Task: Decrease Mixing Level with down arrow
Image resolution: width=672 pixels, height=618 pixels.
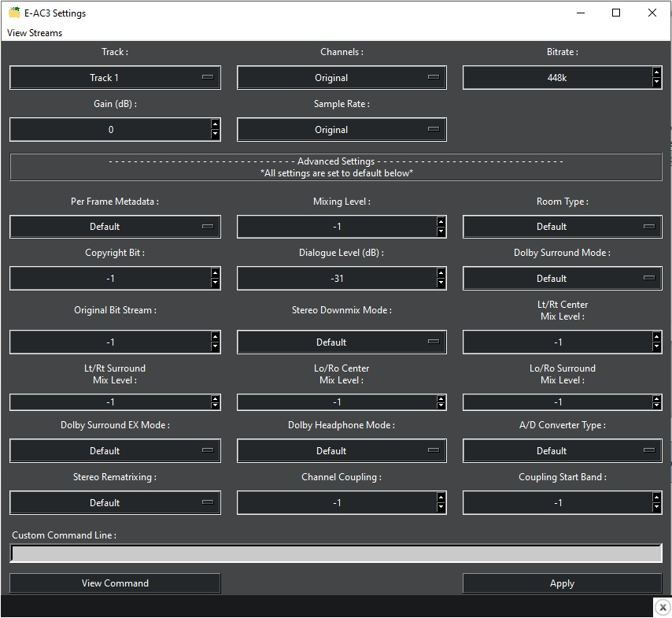Action: tap(441, 231)
